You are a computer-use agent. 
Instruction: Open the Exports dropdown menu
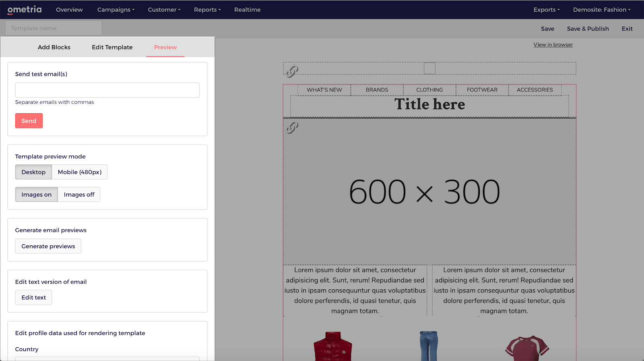(x=547, y=10)
